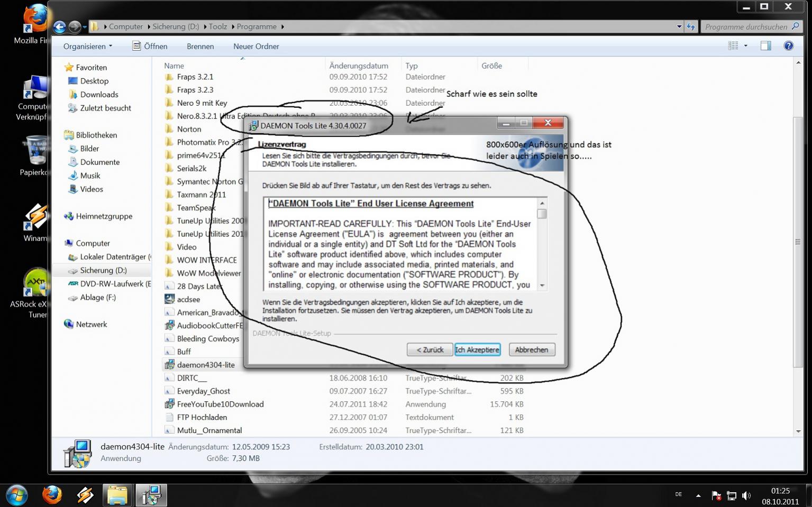Select the Fraps 3.2.3 folder
Screen dimensions: 812x507
pos(195,90)
